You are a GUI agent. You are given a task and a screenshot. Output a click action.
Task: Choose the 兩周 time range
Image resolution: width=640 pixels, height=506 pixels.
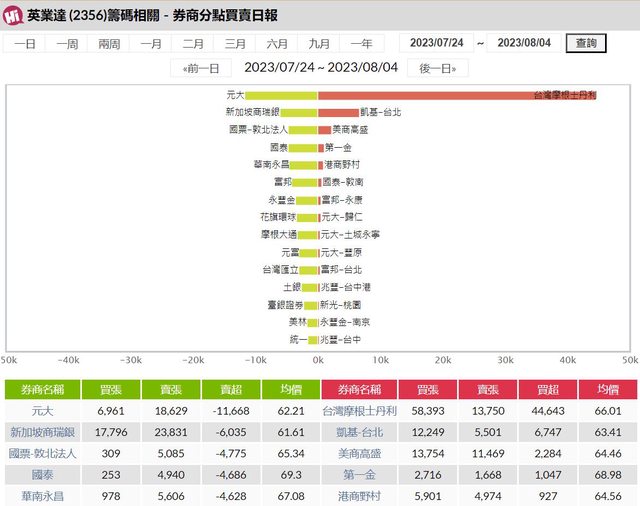click(x=110, y=44)
